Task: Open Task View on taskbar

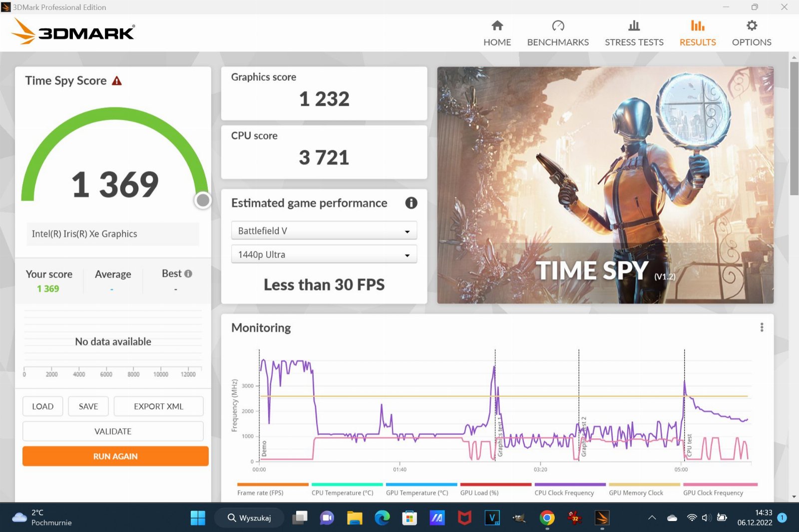Action: point(300,518)
